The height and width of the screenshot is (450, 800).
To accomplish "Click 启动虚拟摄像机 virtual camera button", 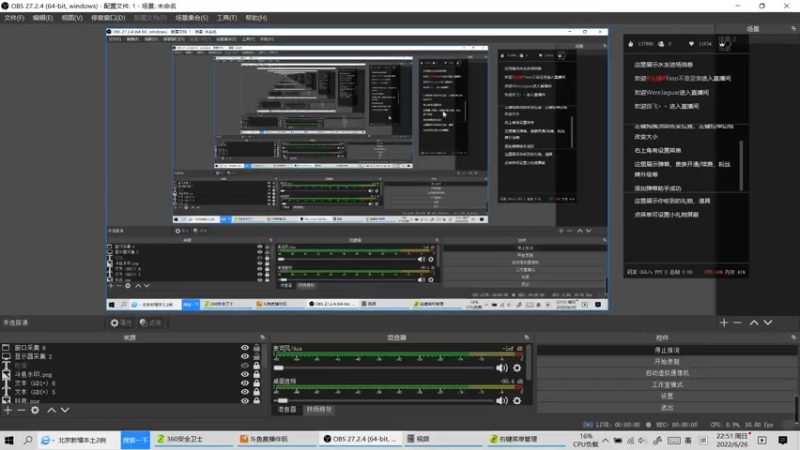I will pyautogui.click(x=667, y=373).
